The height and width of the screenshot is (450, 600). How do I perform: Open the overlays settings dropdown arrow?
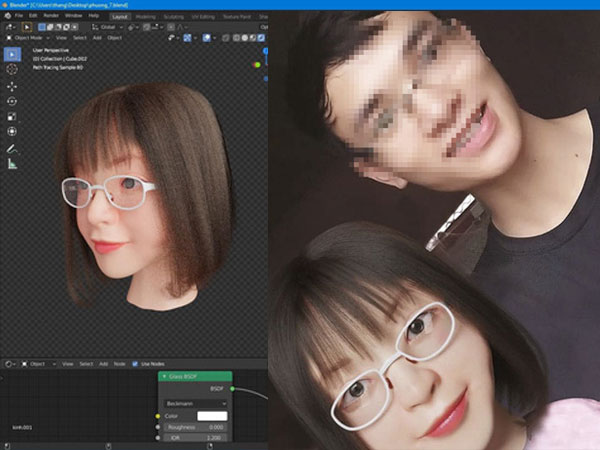(x=214, y=38)
